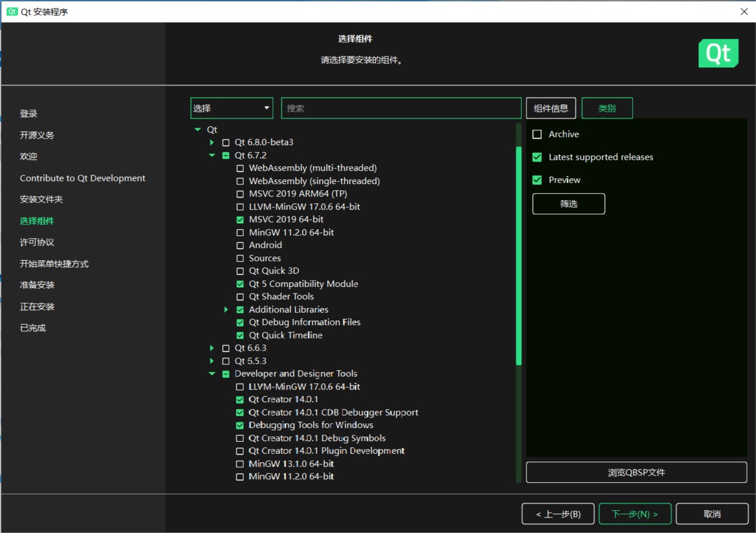Screen dimensions: 756x533
Task: Collapse the root Qt tree node
Action: [x=198, y=130]
